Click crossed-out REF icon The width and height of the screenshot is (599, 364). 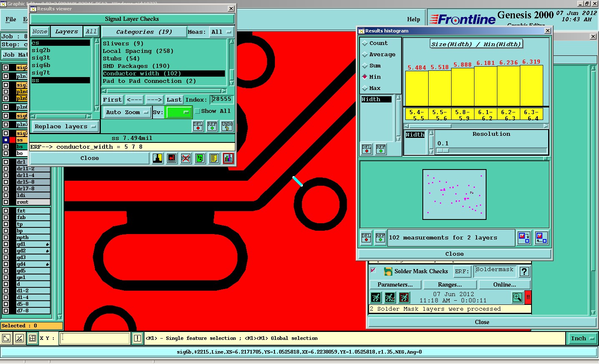pyautogui.click(x=186, y=158)
